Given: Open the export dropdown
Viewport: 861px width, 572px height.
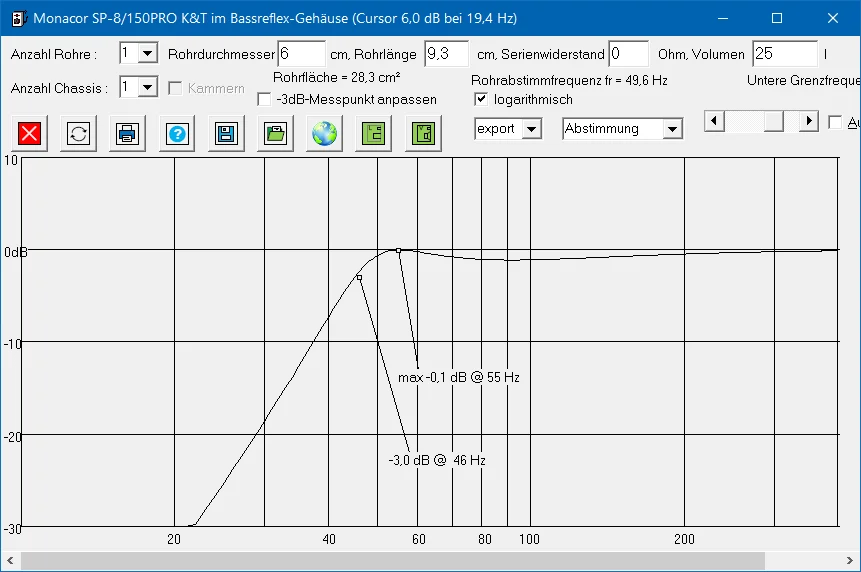Looking at the screenshot, I should coord(531,129).
